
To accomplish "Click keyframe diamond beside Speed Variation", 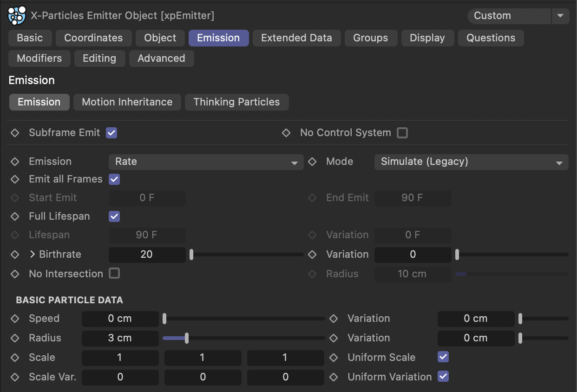I will (334, 319).
